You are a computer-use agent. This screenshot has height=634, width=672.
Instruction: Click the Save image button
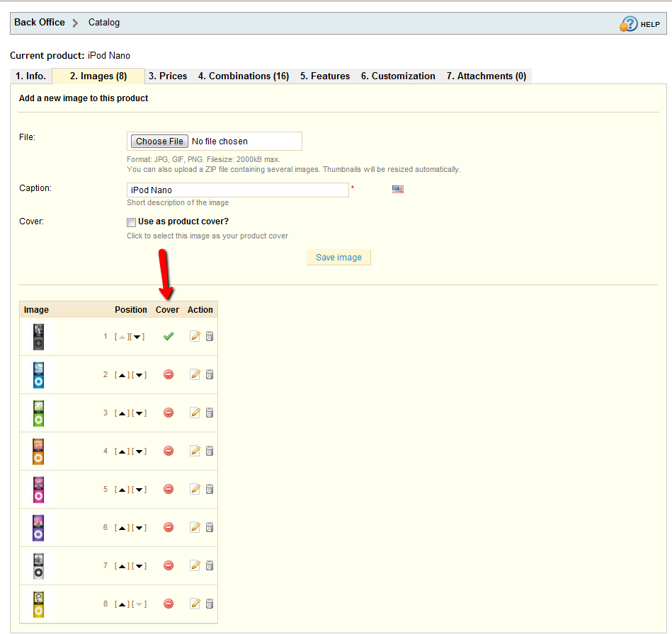click(x=338, y=258)
